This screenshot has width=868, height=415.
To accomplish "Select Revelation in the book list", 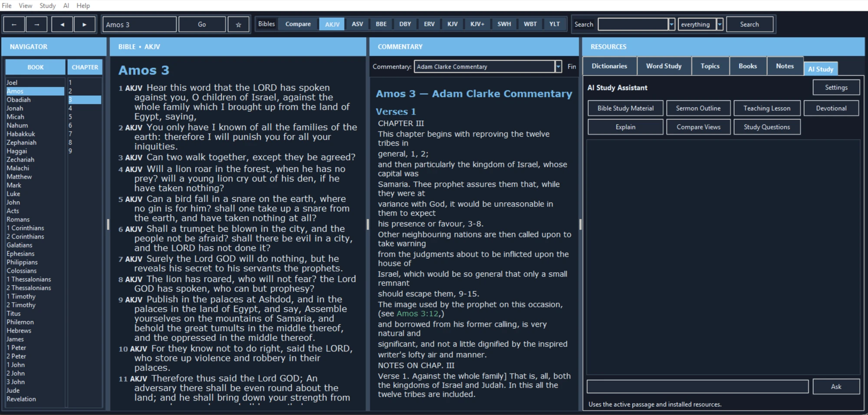I will coord(35,399).
